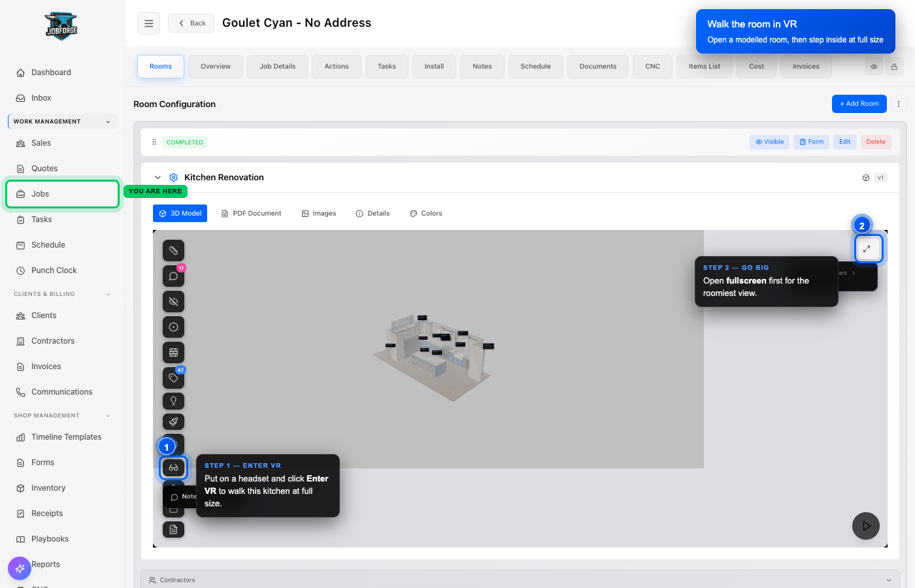
Task: Toggle the eye icon next to Invoices tab
Action: [x=874, y=67]
